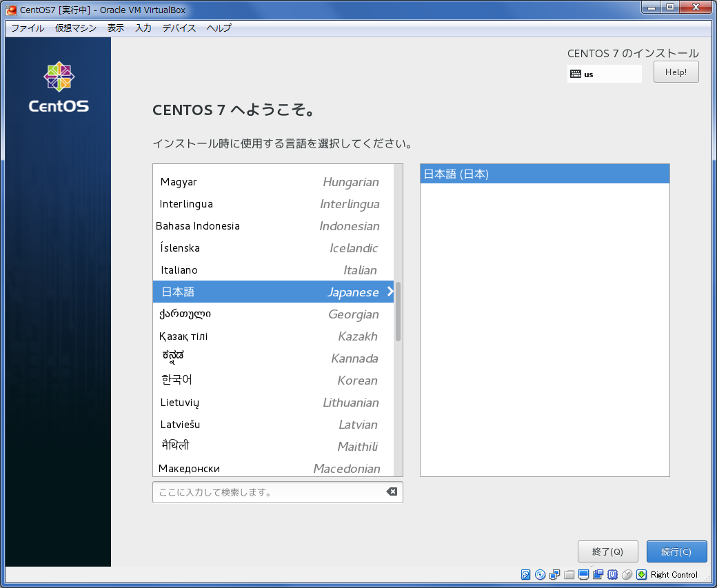Click the shared folders status icon
Viewport: 717px width, 588px height.
[569, 574]
